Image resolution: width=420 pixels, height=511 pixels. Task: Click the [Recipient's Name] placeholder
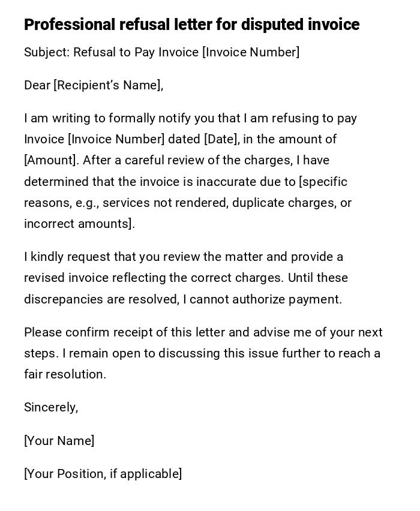click(x=109, y=85)
